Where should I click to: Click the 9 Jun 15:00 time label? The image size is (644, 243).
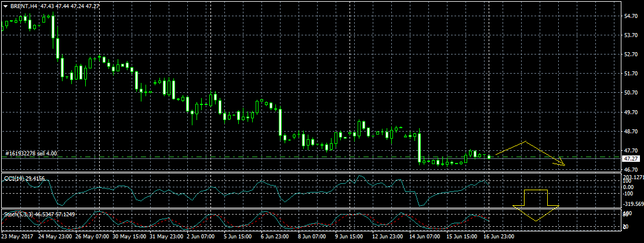(x=349, y=237)
